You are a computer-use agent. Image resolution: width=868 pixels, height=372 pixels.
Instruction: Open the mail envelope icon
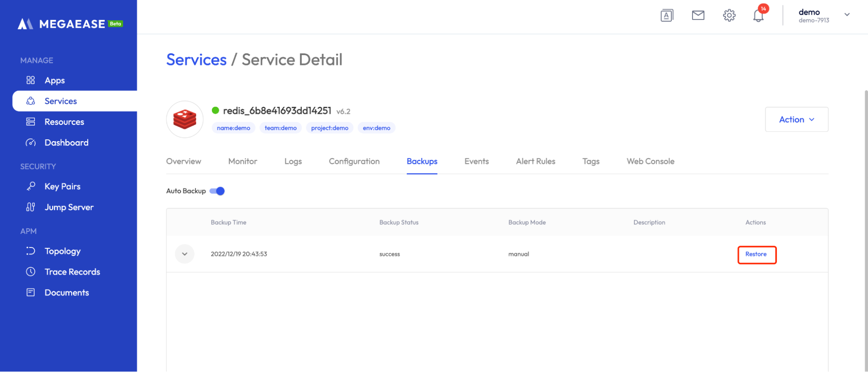coord(698,16)
